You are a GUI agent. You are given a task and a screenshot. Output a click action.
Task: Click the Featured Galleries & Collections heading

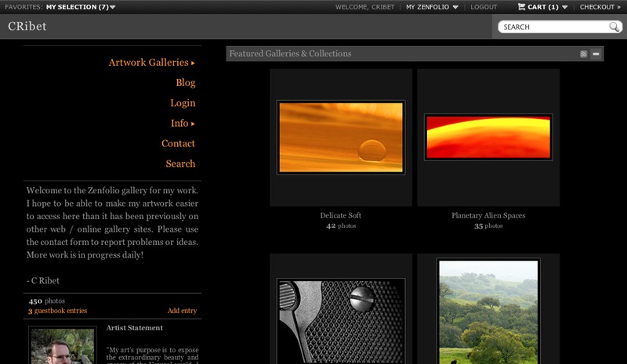point(290,53)
